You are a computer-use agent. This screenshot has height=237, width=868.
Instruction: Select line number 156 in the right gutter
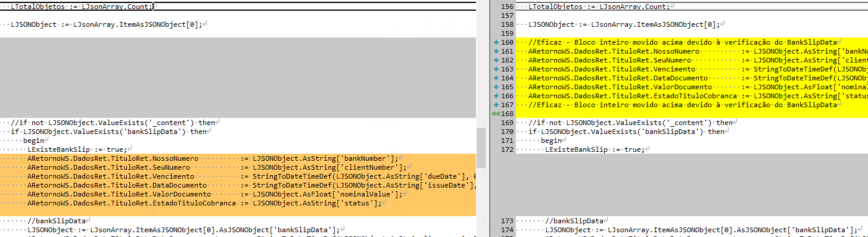[508, 6]
